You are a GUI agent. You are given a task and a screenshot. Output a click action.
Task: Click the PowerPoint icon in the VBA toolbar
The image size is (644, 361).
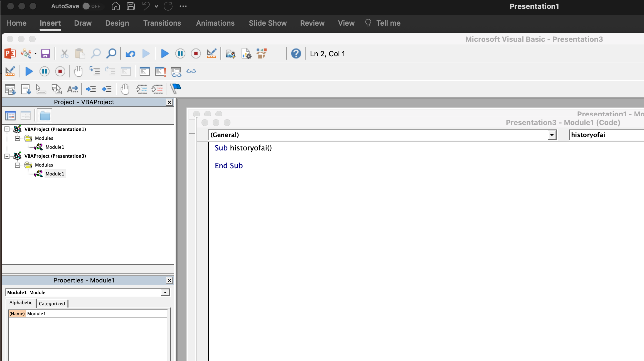point(10,53)
